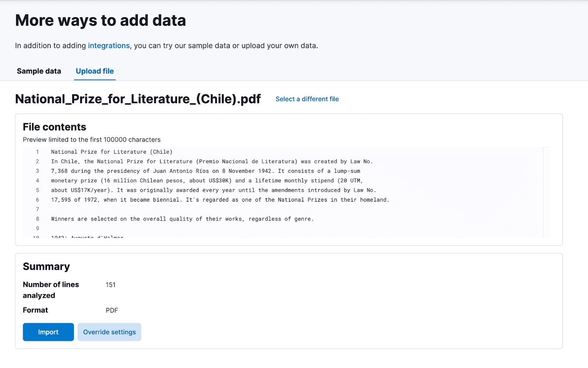Click the Number of lines analyzed label
Screen dimensions: 588x368
click(x=51, y=290)
